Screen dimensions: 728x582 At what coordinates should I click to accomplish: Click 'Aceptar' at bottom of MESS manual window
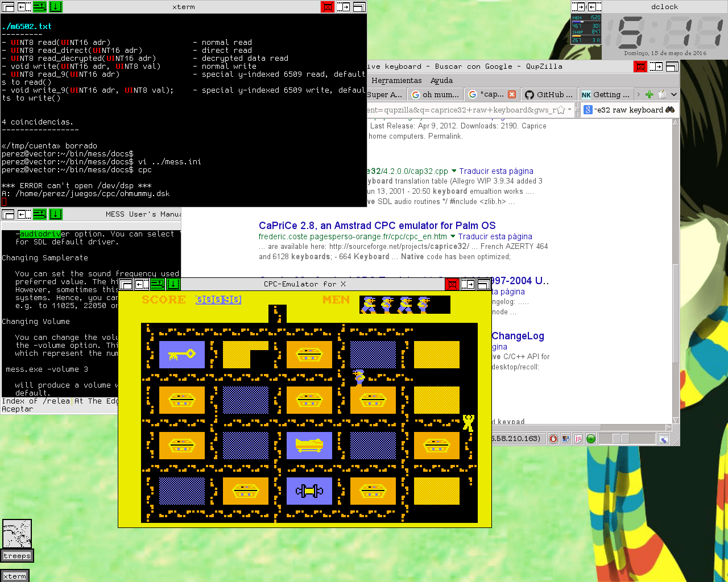click(17, 409)
